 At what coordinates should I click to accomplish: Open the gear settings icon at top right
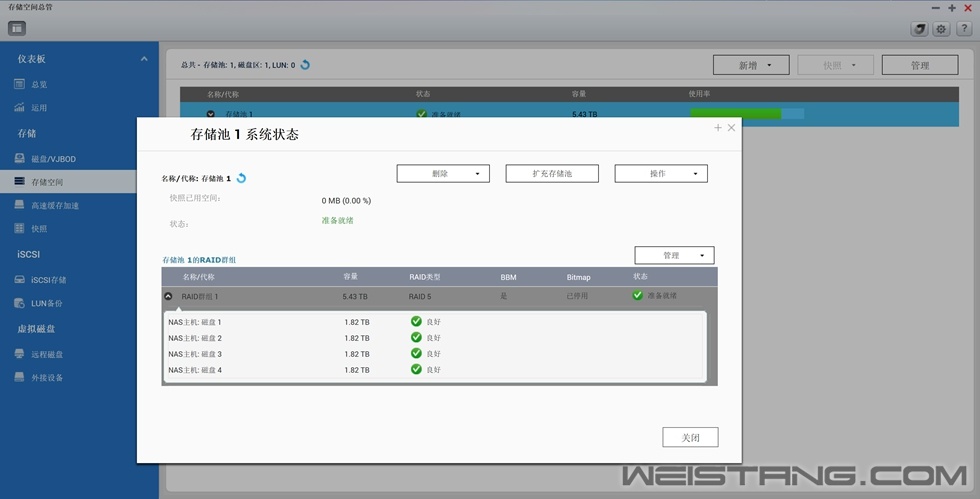click(x=941, y=29)
